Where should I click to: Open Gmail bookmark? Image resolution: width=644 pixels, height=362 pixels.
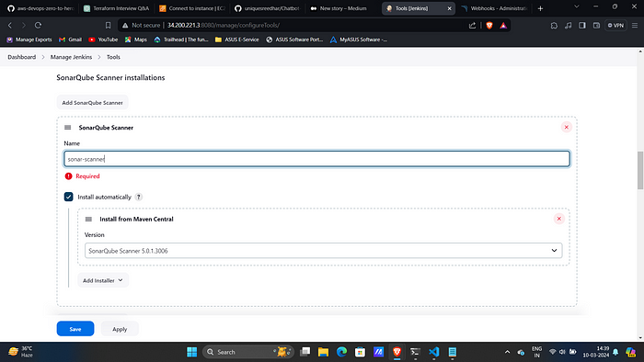click(x=70, y=40)
